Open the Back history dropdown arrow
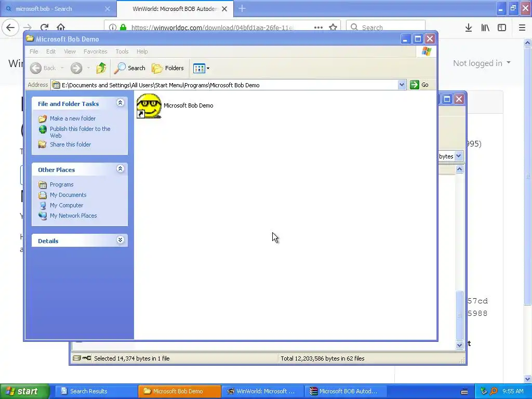Image resolution: width=532 pixels, height=399 pixels. click(x=62, y=68)
